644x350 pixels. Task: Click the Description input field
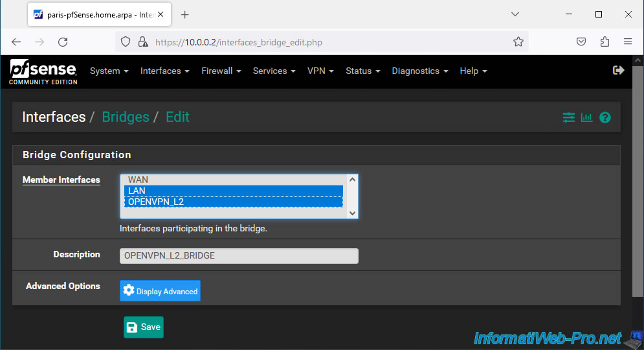pos(239,256)
